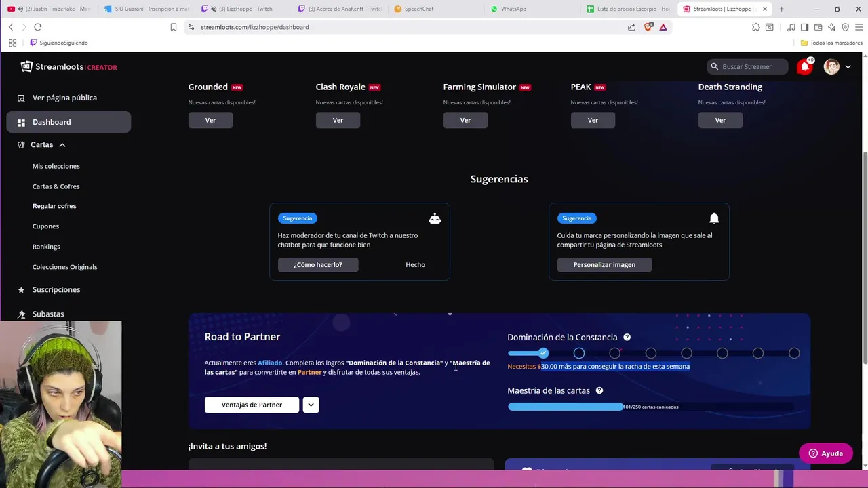View new Clash Royale cards
This screenshot has height=488, width=868.
click(x=338, y=120)
